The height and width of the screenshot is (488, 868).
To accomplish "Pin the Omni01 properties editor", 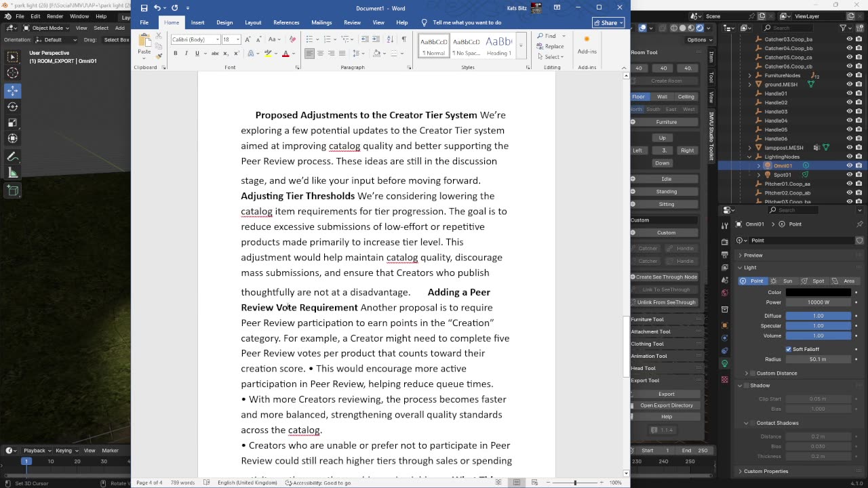I will pyautogui.click(x=860, y=224).
